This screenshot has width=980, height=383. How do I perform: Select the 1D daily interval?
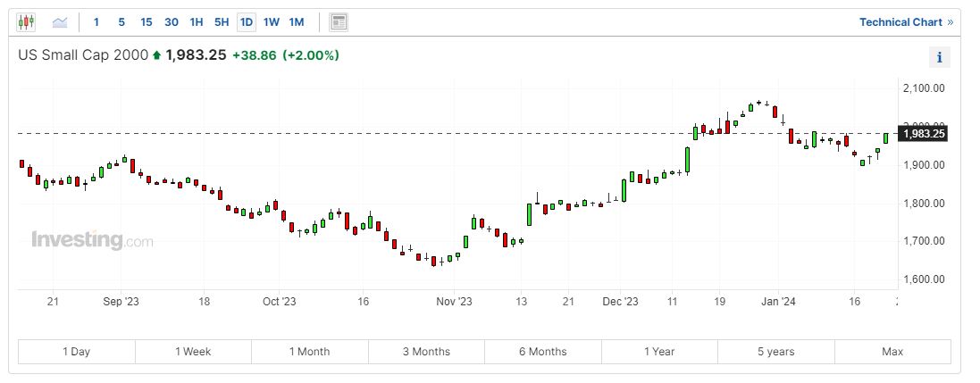pyautogui.click(x=247, y=21)
